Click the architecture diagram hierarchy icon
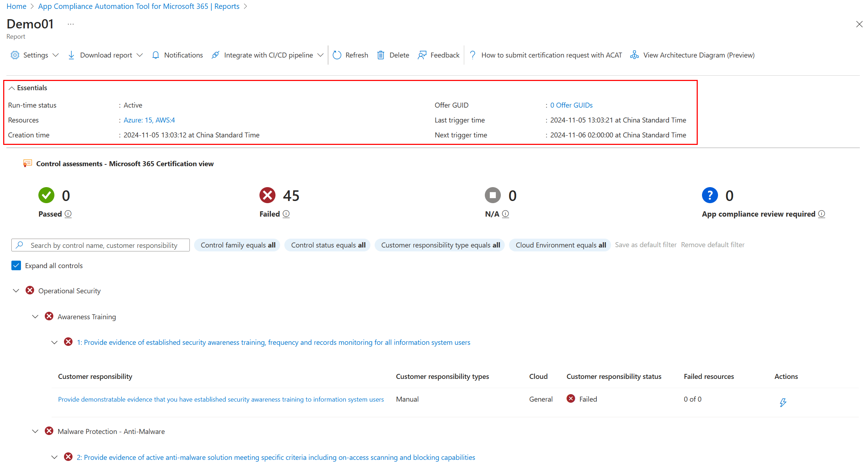868x473 pixels. coord(634,55)
